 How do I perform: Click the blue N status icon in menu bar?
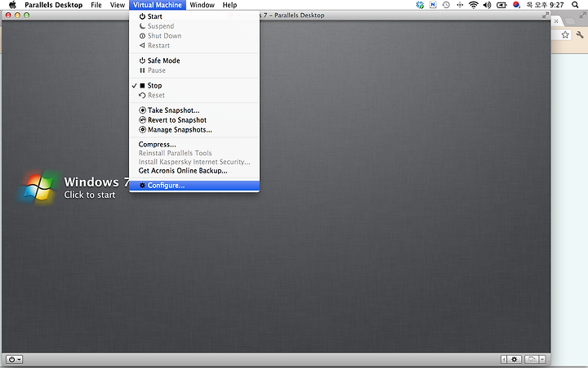coord(433,5)
